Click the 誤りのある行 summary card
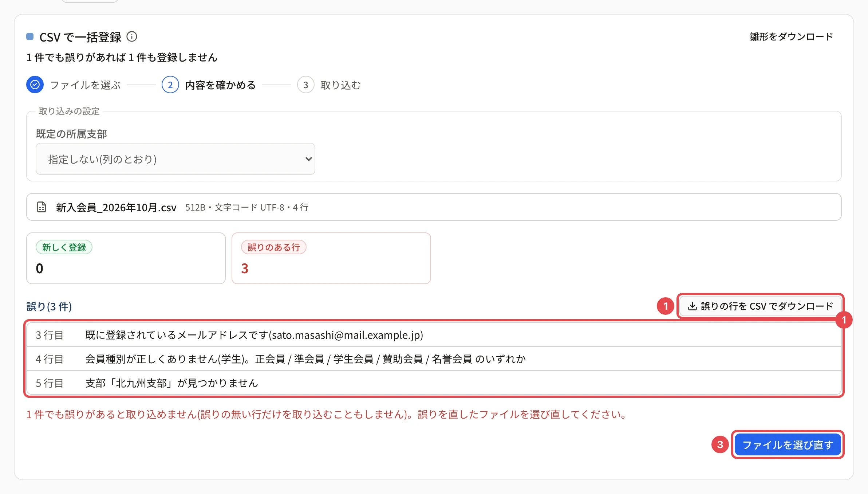Viewport: 868px width, 494px height. pyautogui.click(x=331, y=258)
